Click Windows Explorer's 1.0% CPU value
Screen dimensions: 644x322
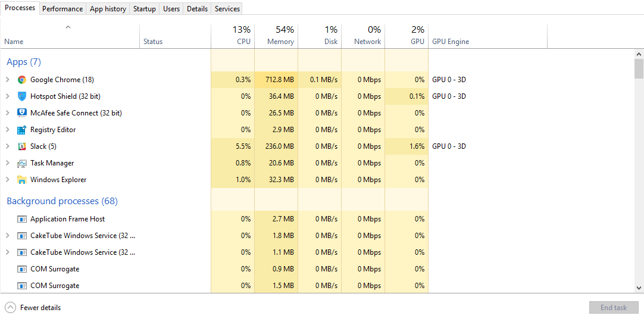[x=233, y=180]
